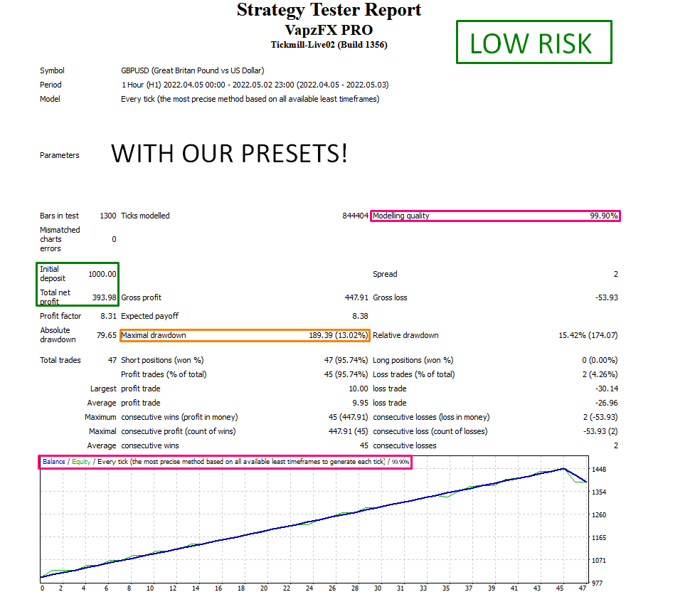
Task: Click the "Balance" legend label on chart
Action: [x=53, y=462]
